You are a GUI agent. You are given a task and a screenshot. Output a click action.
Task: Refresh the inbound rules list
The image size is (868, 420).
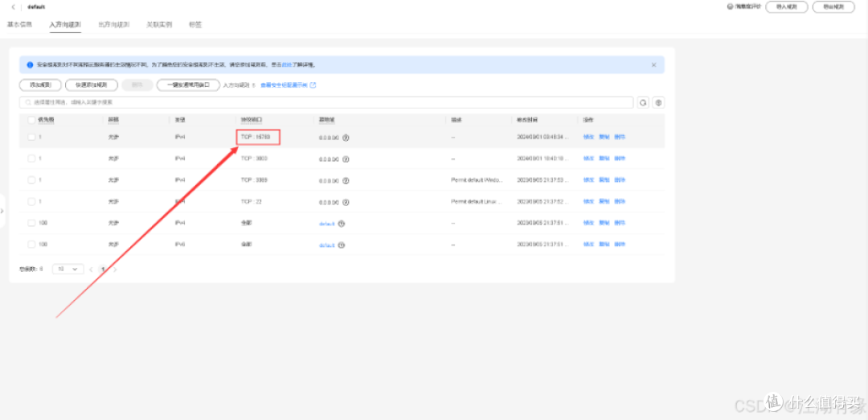click(x=643, y=103)
